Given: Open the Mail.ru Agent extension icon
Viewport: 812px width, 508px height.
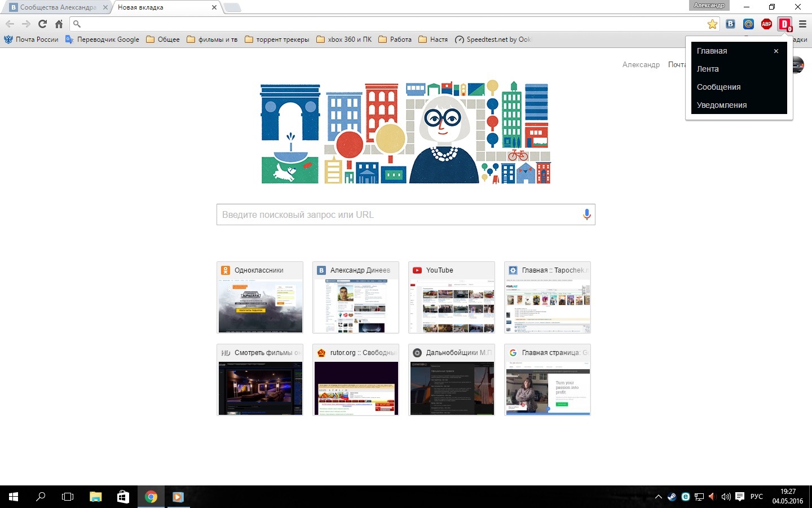Looking at the screenshot, I should coord(748,24).
